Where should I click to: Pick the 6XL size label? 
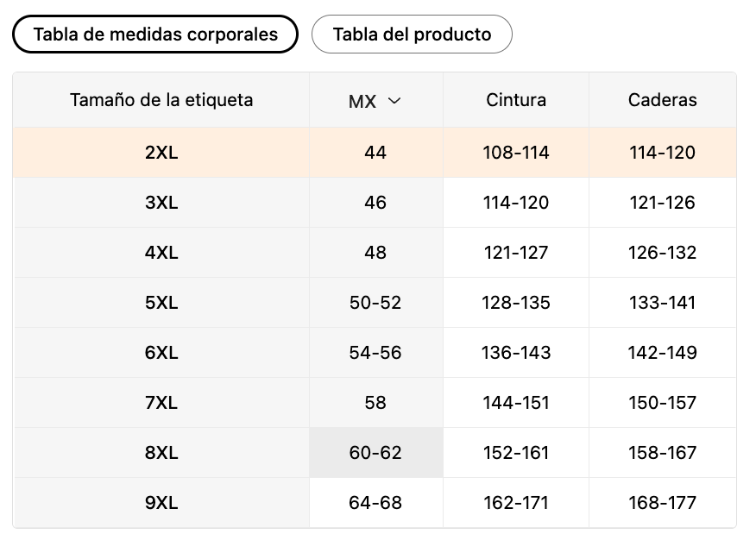click(161, 353)
